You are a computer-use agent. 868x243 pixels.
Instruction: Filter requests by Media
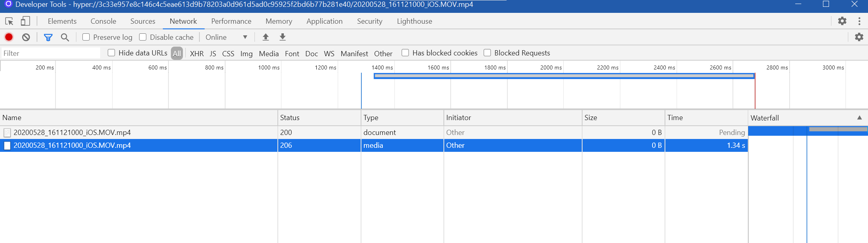tap(269, 53)
